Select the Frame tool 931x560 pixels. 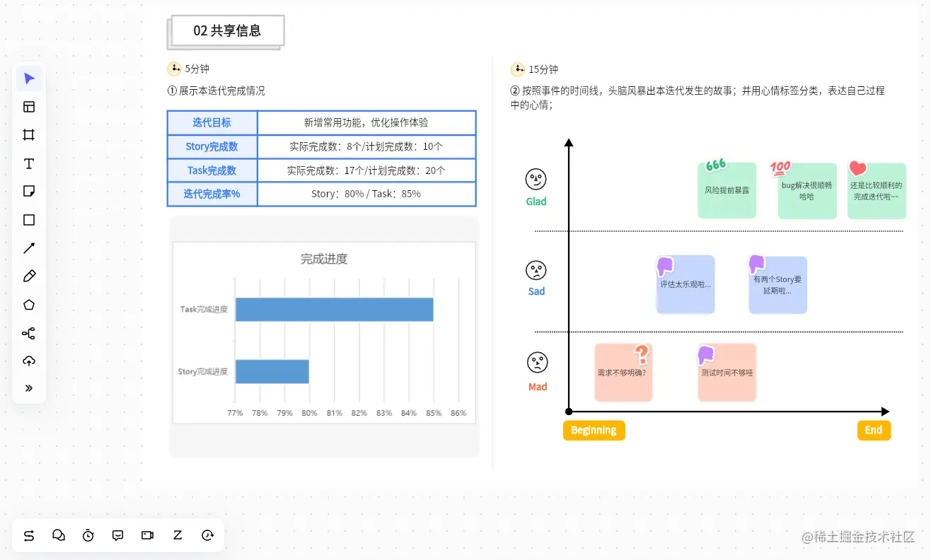click(29, 135)
